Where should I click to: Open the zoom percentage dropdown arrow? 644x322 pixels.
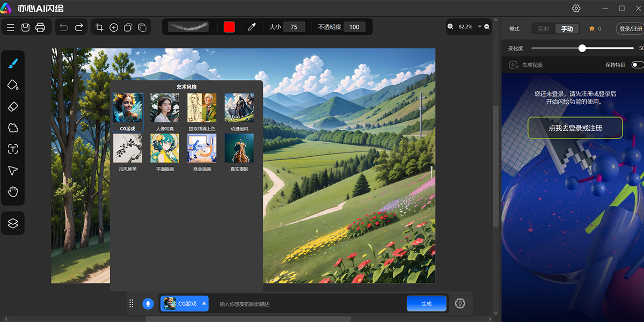479,26
